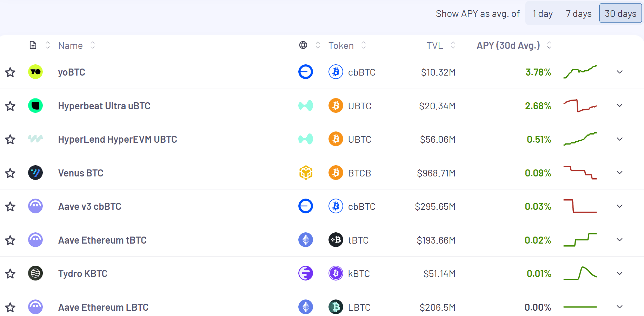Click the yoBTC APY sparkline chart
This screenshot has height=316, width=644.
pos(580,72)
